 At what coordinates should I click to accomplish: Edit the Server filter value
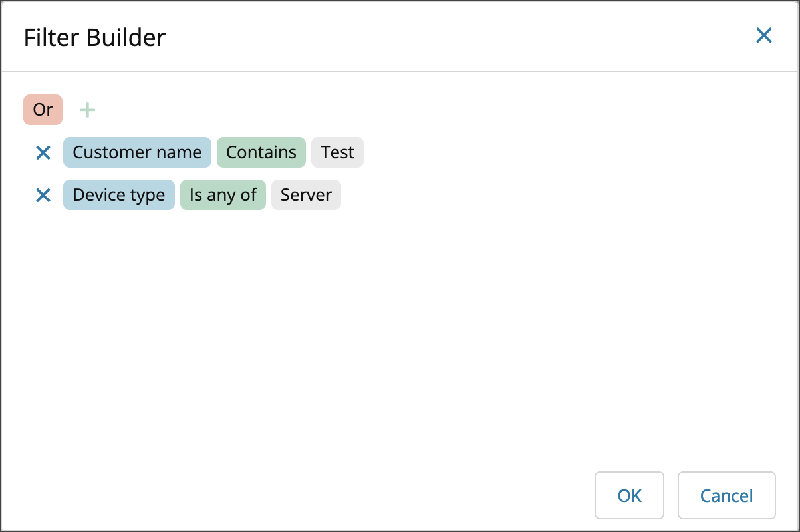pos(306,195)
